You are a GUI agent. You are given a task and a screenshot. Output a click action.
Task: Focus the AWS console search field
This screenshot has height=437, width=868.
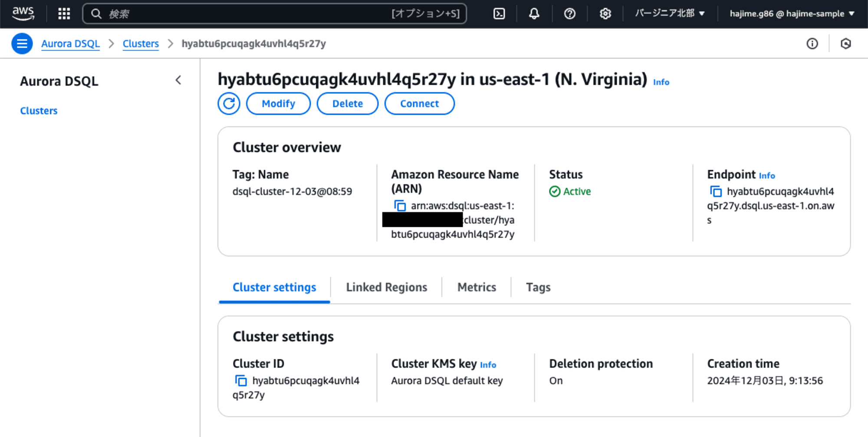274,14
